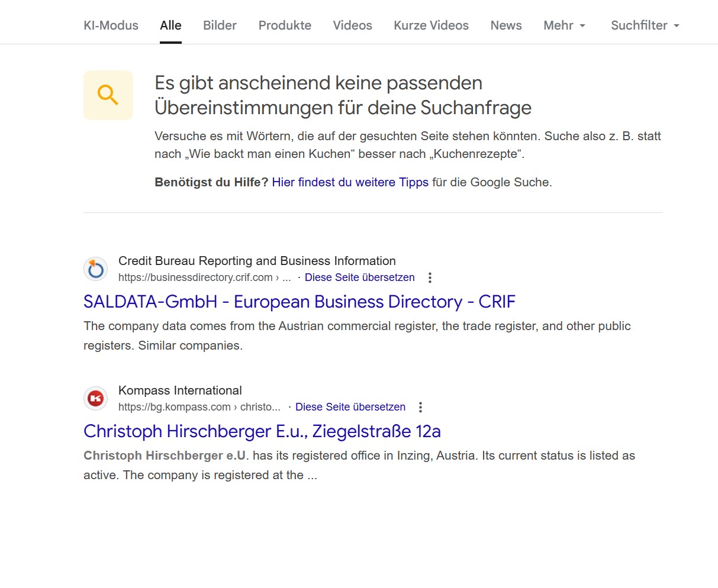Click the Kompass International favicon
The height and width of the screenshot is (588, 718).
[x=95, y=399]
